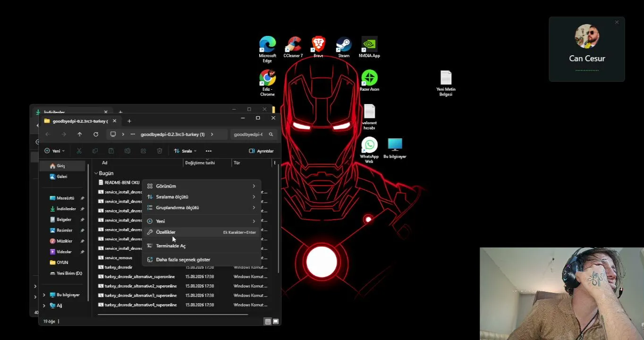
Task: Open the Yeni dropdown in the toolbar
Action: [x=54, y=151]
